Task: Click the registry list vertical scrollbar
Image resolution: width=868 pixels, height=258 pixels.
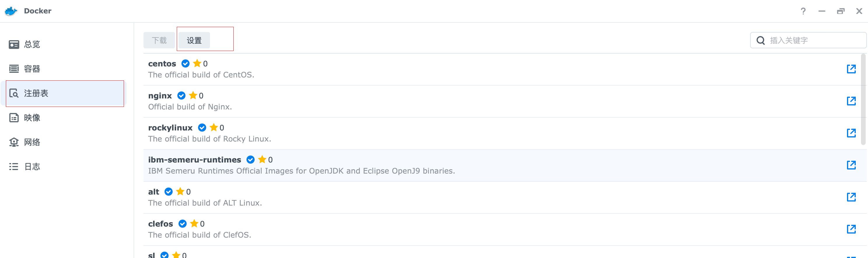Action: 863,100
